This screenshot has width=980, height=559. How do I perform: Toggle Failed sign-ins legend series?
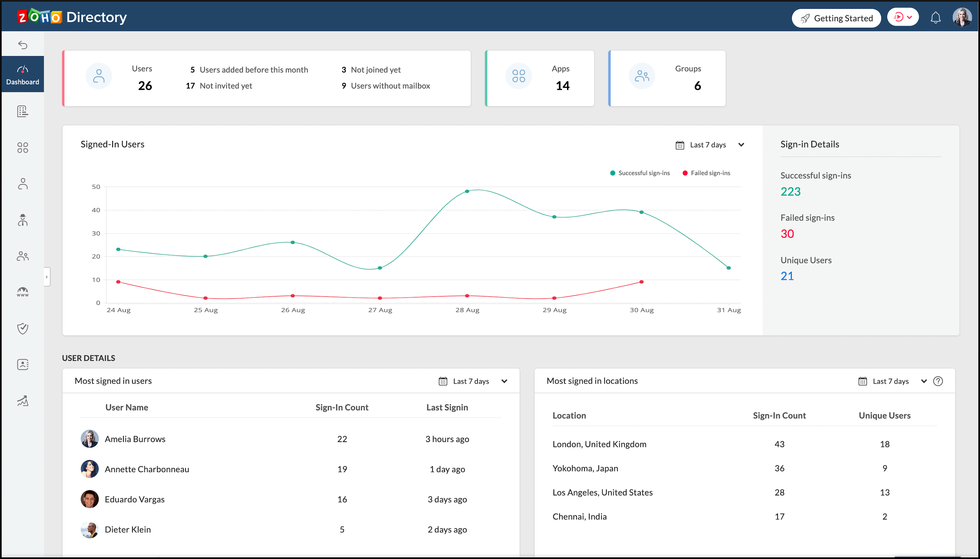706,173
